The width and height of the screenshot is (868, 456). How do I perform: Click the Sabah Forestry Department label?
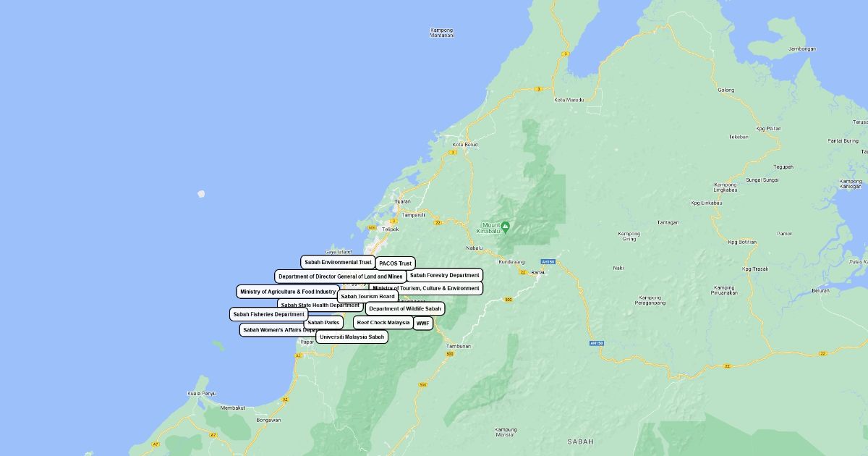(x=444, y=275)
